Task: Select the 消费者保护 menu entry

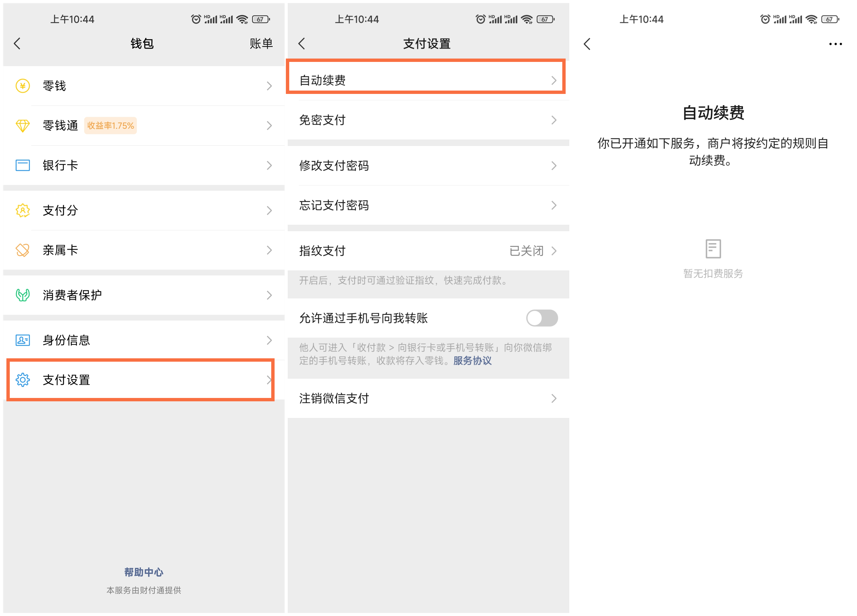Action: [144, 295]
